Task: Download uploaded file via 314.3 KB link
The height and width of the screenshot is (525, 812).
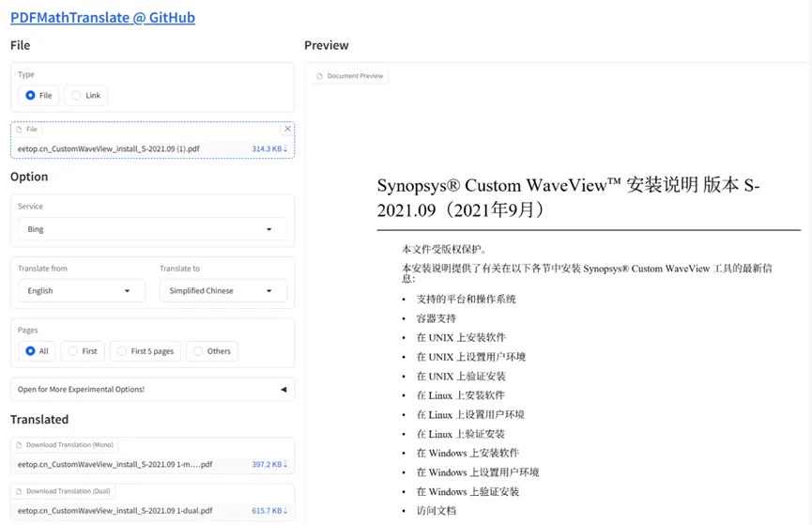Action: [269, 148]
